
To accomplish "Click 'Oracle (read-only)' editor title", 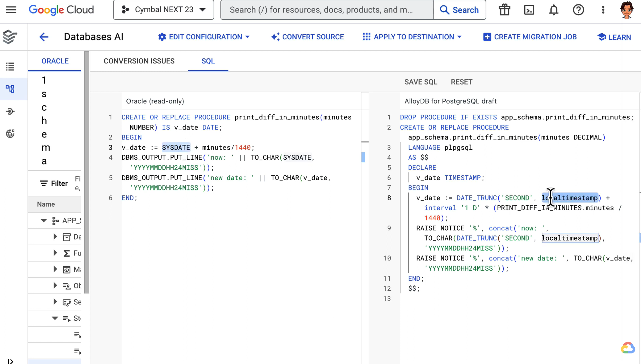I will click(x=155, y=101).
